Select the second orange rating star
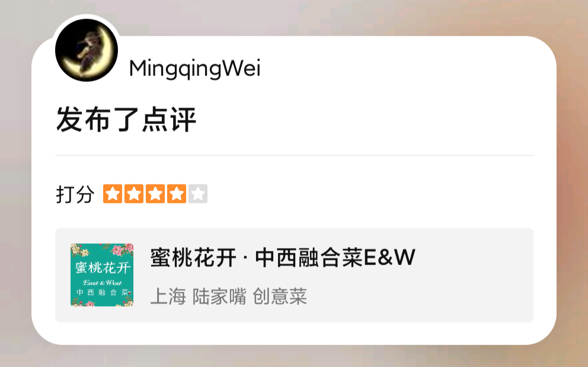This screenshot has width=588, height=367. click(134, 194)
